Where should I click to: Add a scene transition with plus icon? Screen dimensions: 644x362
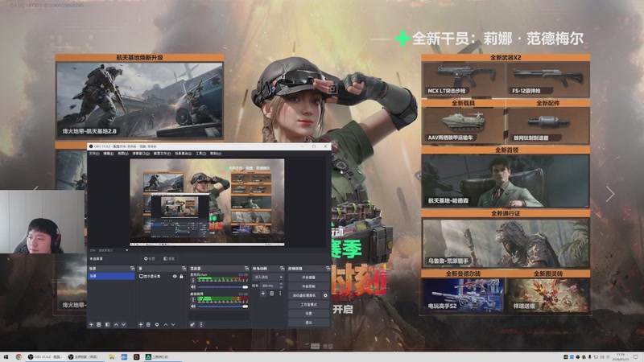coord(263,294)
